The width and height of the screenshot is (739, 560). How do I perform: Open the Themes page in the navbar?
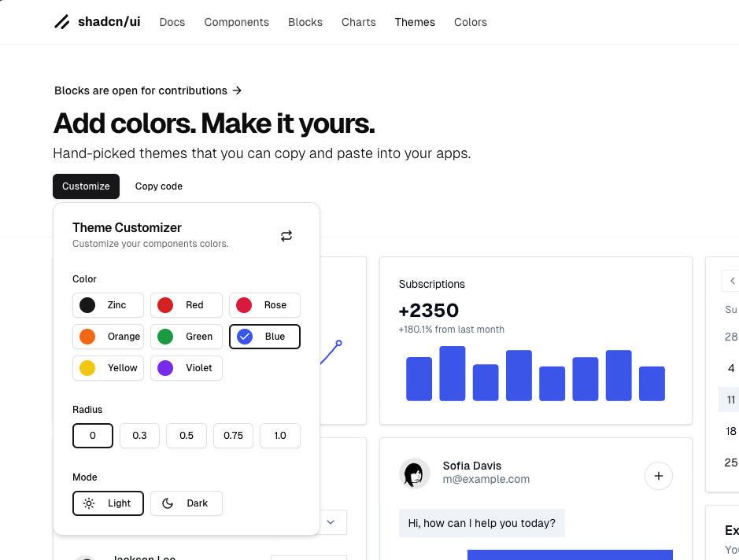click(x=415, y=22)
